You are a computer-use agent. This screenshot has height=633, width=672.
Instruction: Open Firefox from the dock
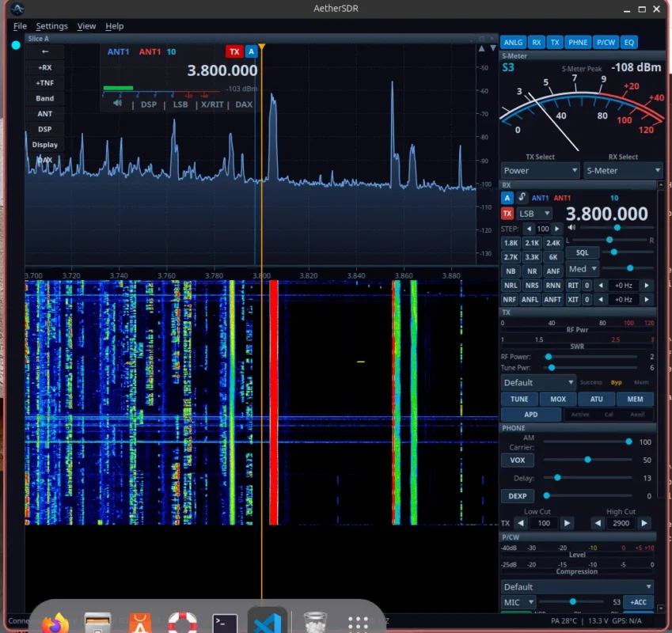point(55,623)
